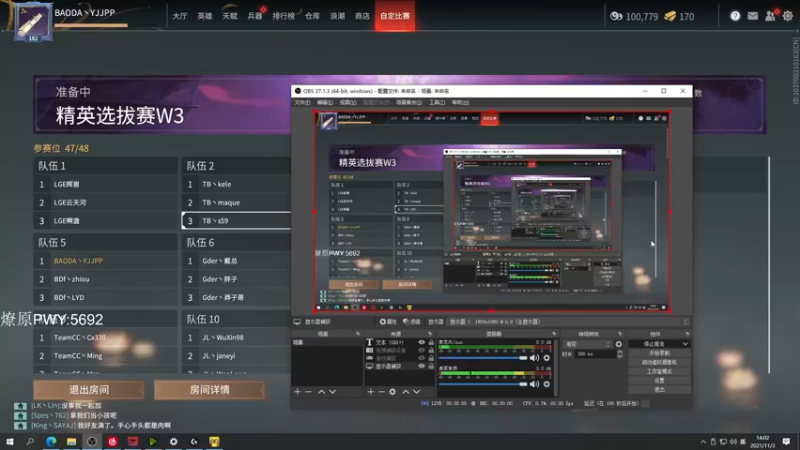Open OBS 视图 View menu
The height and width of the screenshot is (450, 800).
[x=348, y=103]
